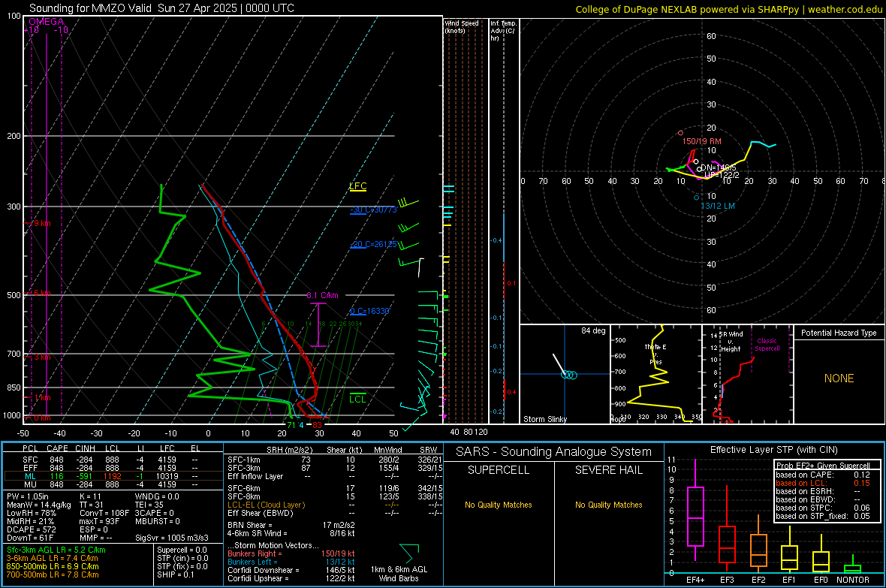Click the '0 C=16330' height label
Viewport: 886px width, 588px height.
pos(369,311)
